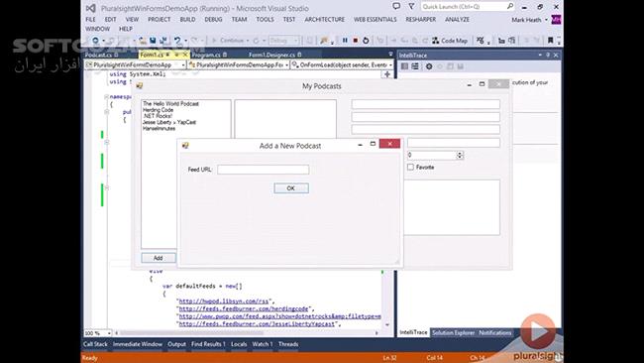Click the search magnifier in Quick Launch

(x=509, y=6)
